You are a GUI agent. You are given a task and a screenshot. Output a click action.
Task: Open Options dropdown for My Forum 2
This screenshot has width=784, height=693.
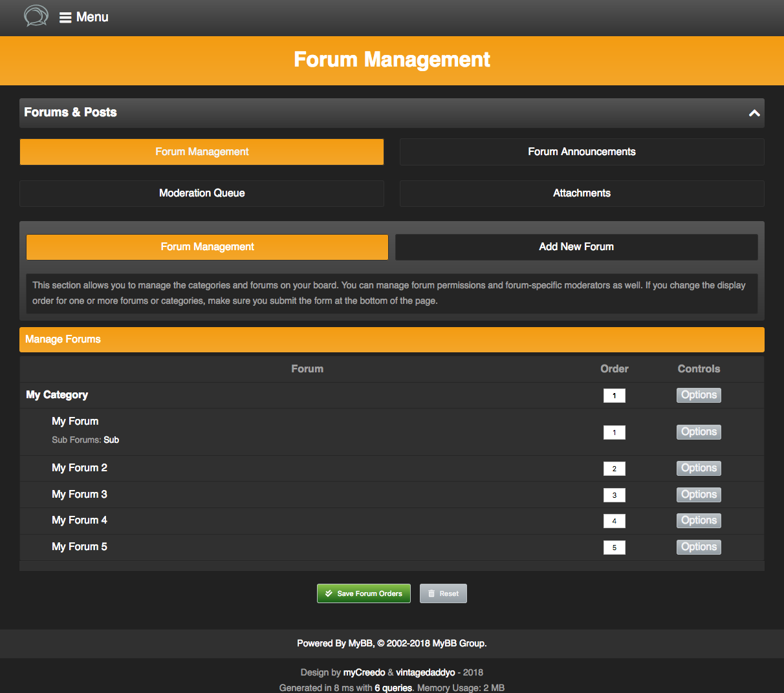point(699,468)
